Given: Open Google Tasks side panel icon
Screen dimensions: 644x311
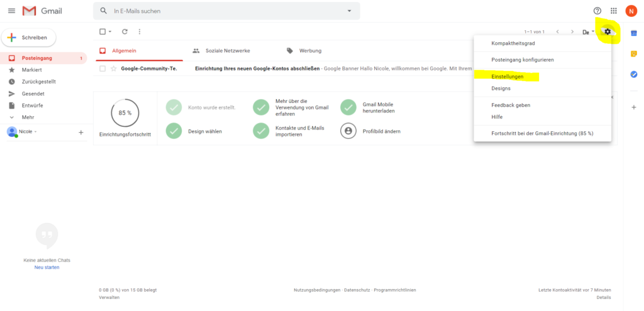Looking at the screenshot, I should pos(634,74).
